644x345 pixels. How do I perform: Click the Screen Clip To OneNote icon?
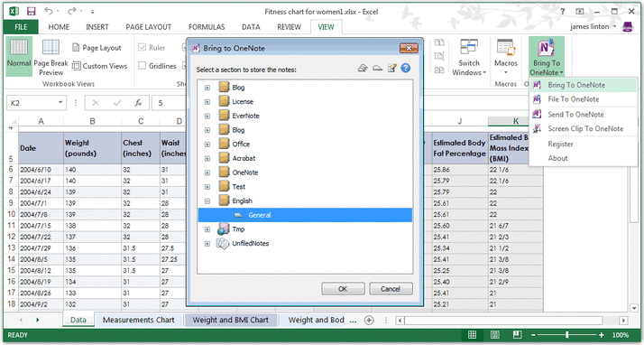[537, 129]
